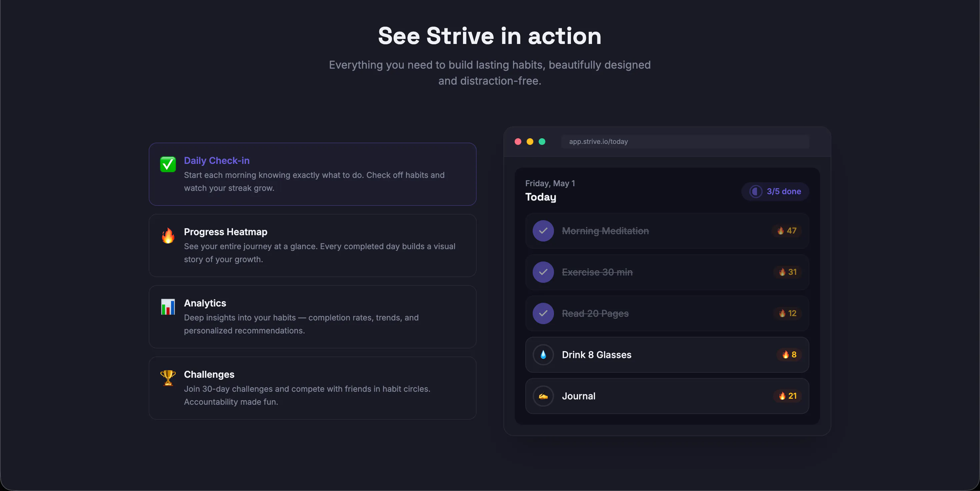980x491 pixels.
Task: Click the description 'Deep insights into your habits'
Action: coord(301,324)
